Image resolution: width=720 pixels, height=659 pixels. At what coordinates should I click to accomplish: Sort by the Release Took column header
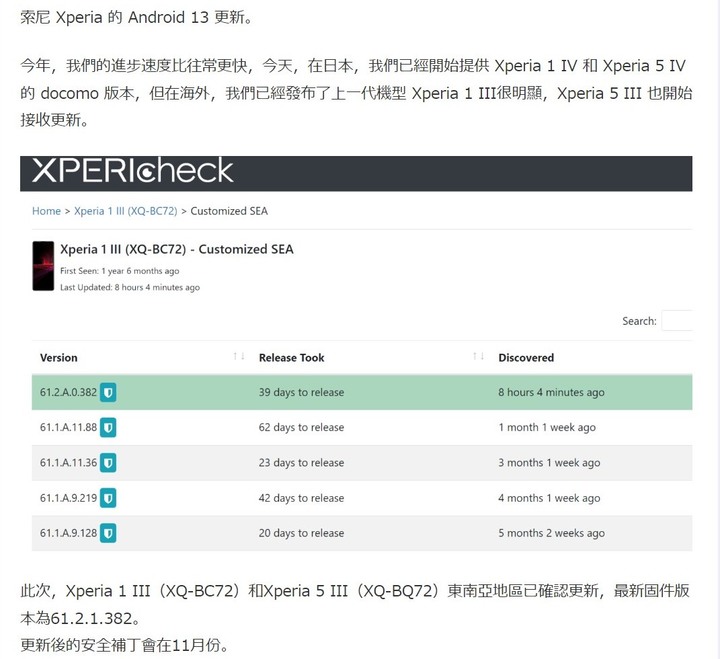pyautogui.click(x=292, y=358)
